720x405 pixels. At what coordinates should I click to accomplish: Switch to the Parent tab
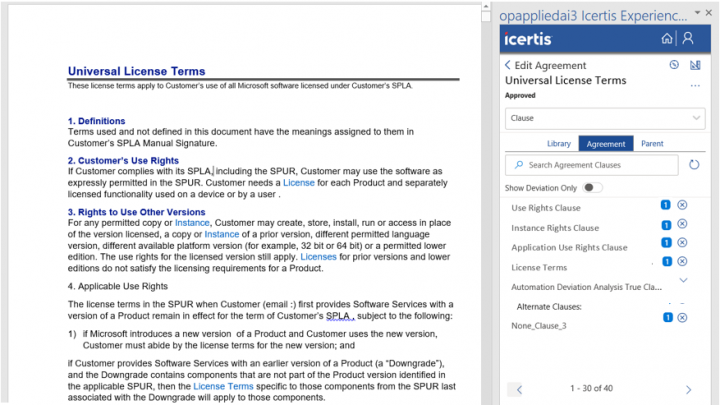tap(651, 144)
